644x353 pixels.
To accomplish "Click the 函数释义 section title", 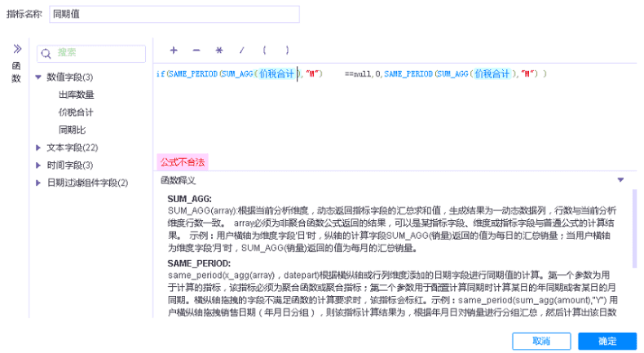I will 178,180.
